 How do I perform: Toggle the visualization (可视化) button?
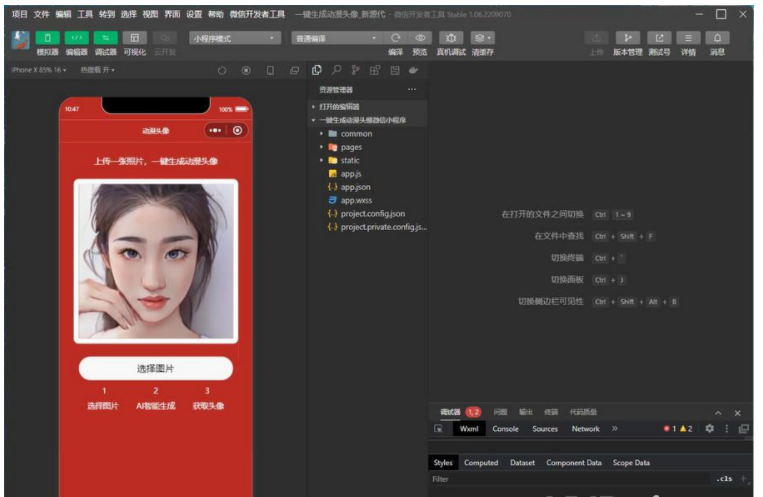point(135,38)
